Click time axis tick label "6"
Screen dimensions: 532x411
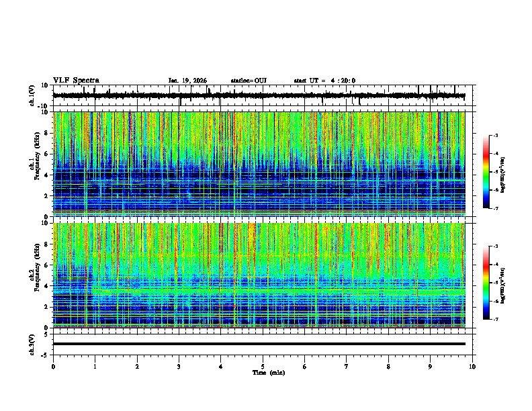tap(304, 367)
